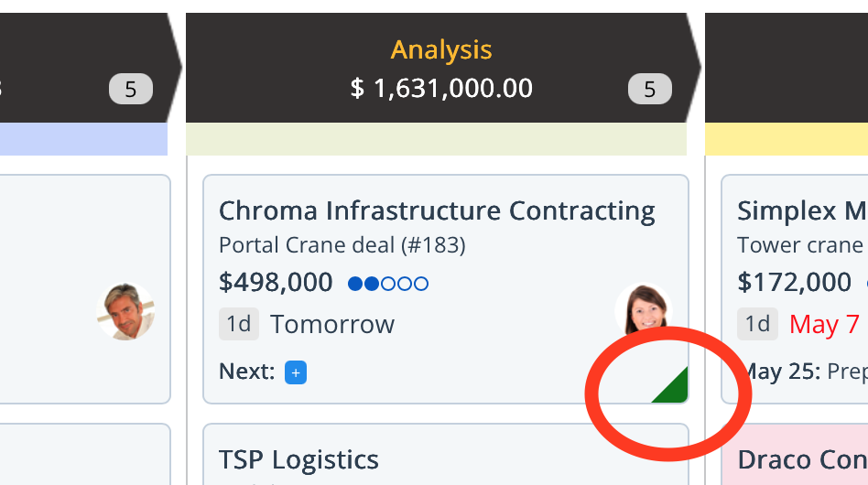Click the count badge 5 in the left stage header
Image resolution: width=868 pixels, height=485 pixels.
pyautogui.click(x=130, y=89)
